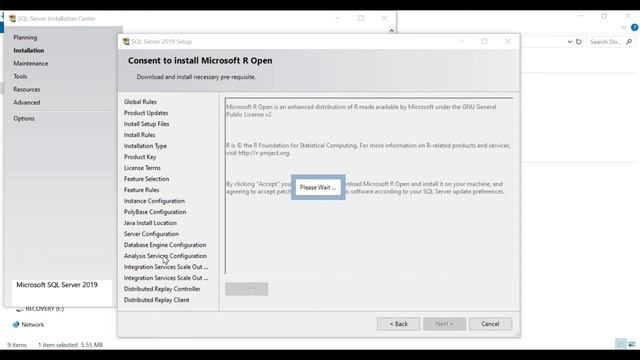The height and width of the screenshot is (360, 640).
Task: Click the Distributed Replay Controller step
Action: point(162,289)
